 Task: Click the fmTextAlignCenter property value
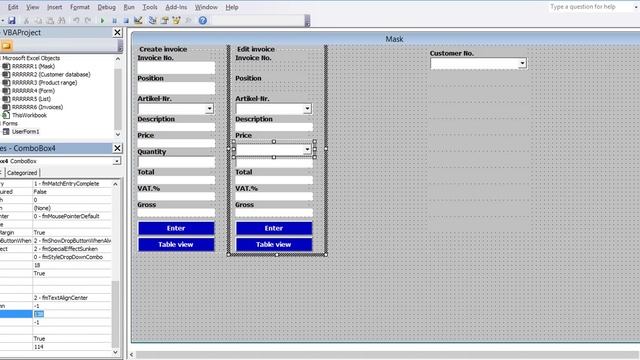[x=72, y=298]
